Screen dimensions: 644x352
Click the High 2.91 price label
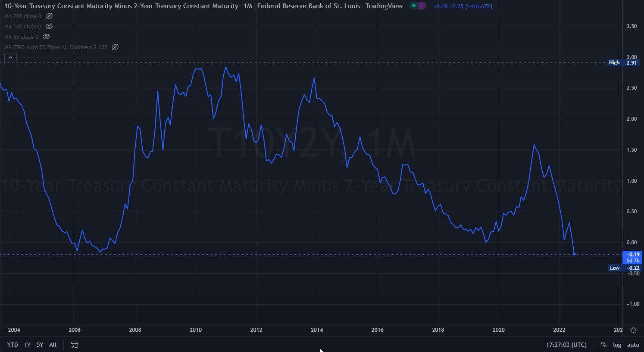pos(623,62)
